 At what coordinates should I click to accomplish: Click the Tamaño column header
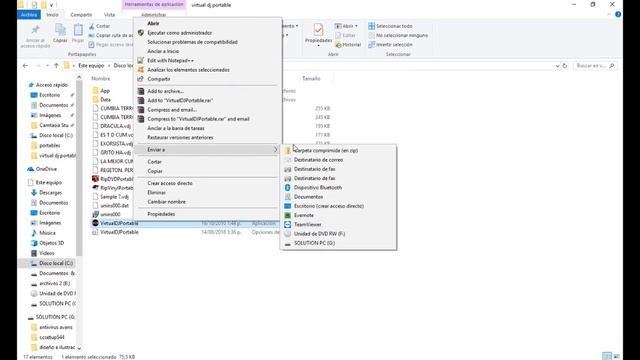click(311, 78)
